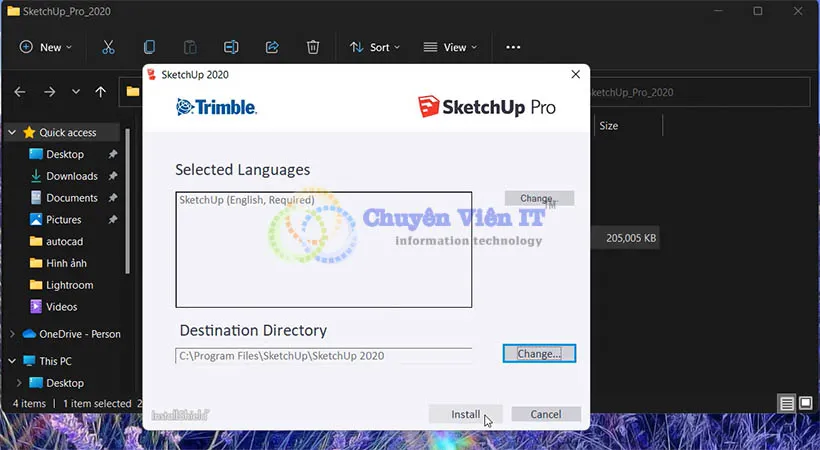
Task: Select the autocad folder in sidebar
Action: click(x=65, y=242)
